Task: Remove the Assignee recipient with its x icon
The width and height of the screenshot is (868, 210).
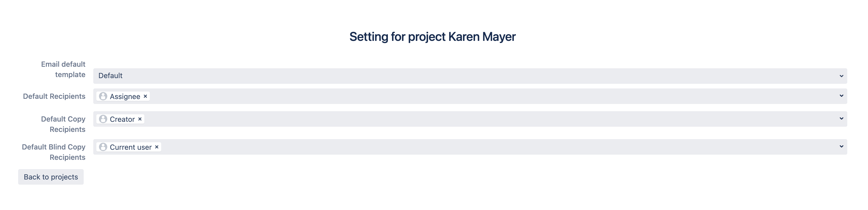Action: click(x=145, y=96)
